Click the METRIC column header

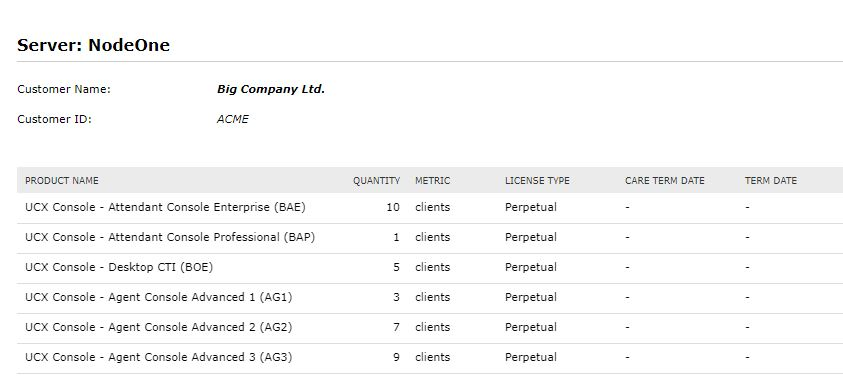[432, 181]
